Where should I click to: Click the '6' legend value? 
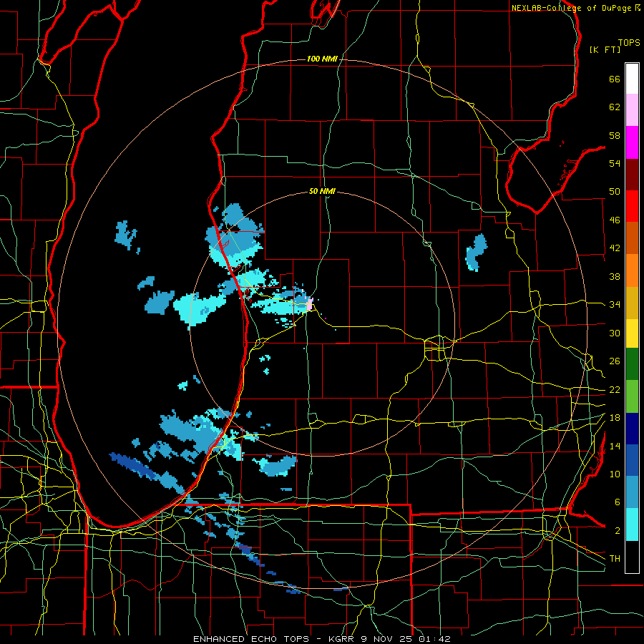pyautogui.click(x=617, y=502)
